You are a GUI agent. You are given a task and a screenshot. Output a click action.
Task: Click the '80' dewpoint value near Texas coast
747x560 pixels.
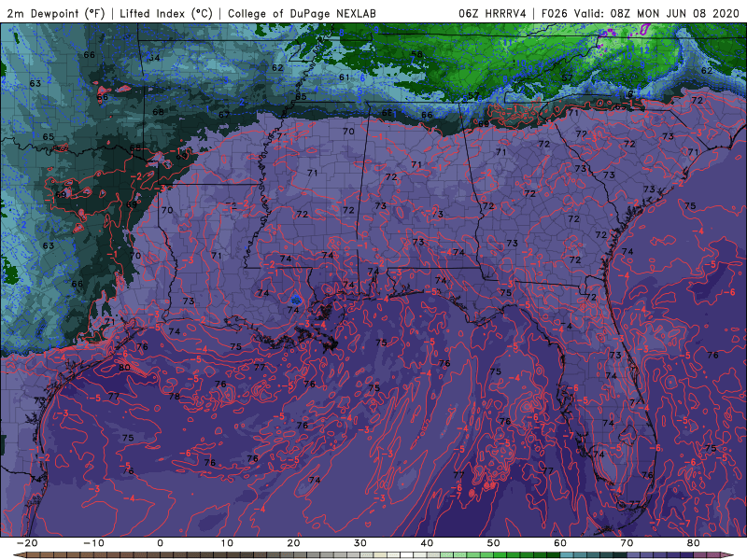124,367
